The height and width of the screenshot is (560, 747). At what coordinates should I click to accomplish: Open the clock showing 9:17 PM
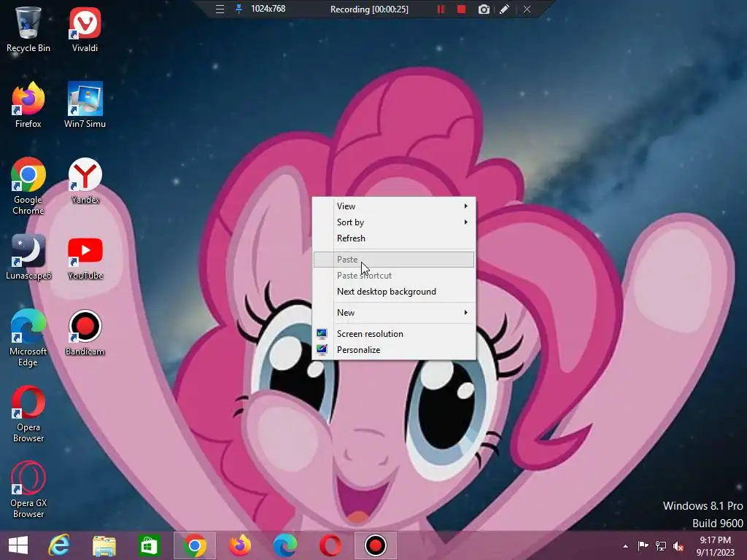pyautogui.click(x=715, y=545)
